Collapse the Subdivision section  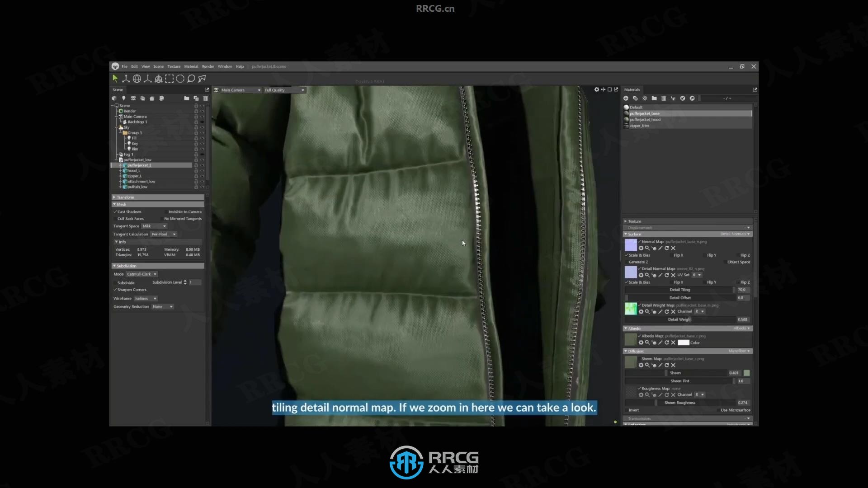tap(158, 266)
